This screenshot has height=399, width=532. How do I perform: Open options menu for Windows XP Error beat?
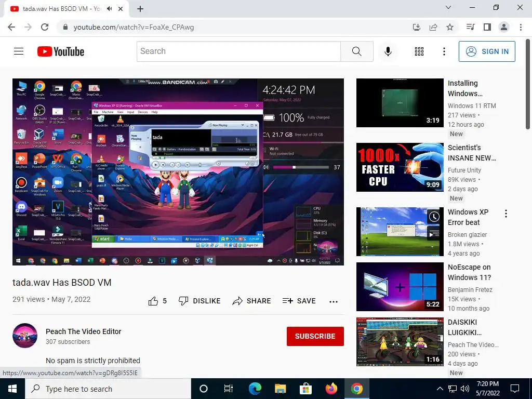coord(506,214)
